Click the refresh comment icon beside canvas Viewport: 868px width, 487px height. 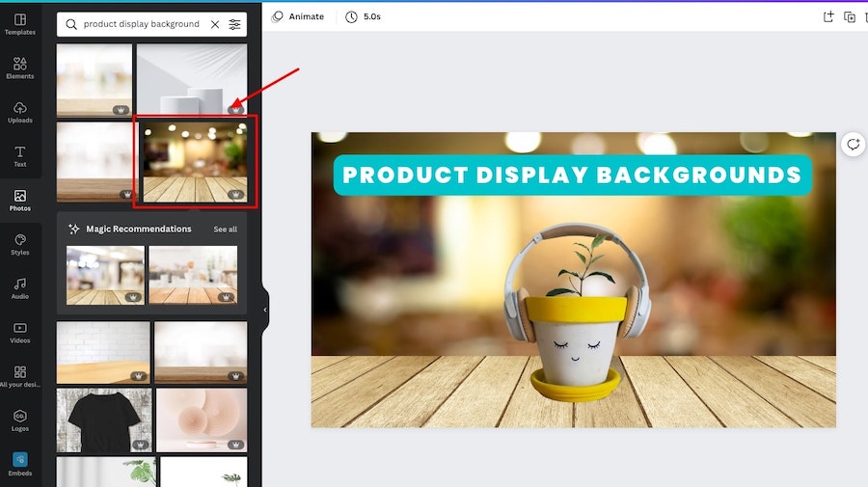854,145
